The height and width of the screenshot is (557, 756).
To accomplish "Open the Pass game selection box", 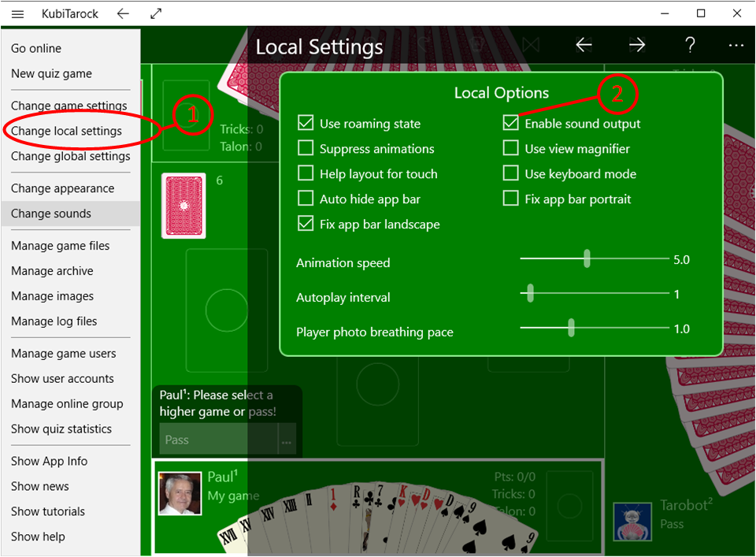I will (x=218, y=440).
